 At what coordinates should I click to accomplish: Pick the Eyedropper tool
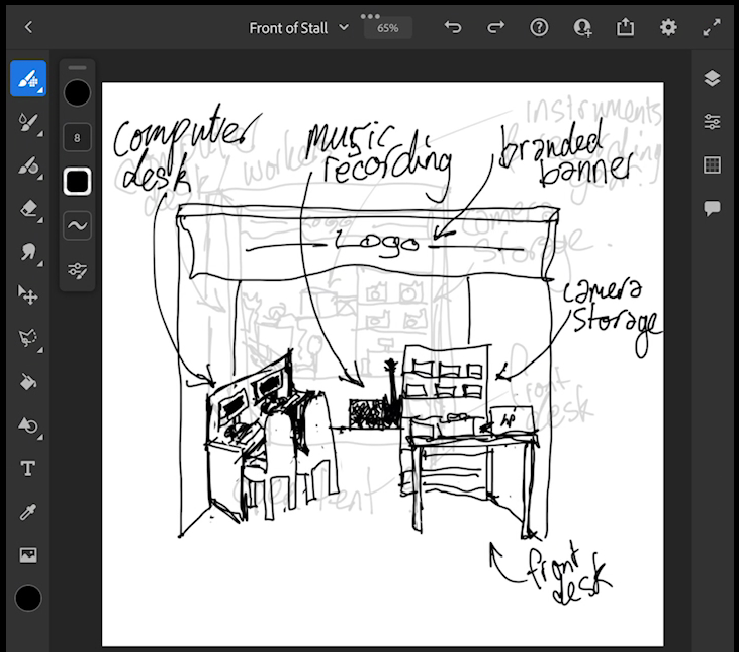(x=28, y=512)
